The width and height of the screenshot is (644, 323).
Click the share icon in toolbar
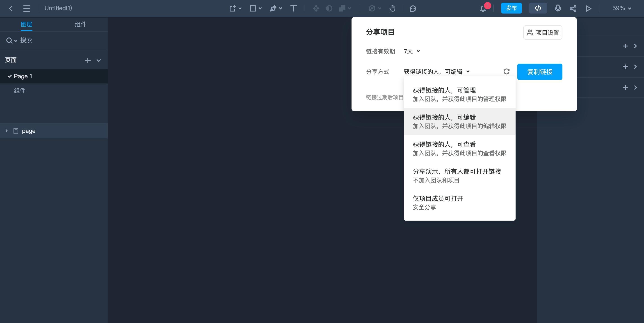[573, 9]
